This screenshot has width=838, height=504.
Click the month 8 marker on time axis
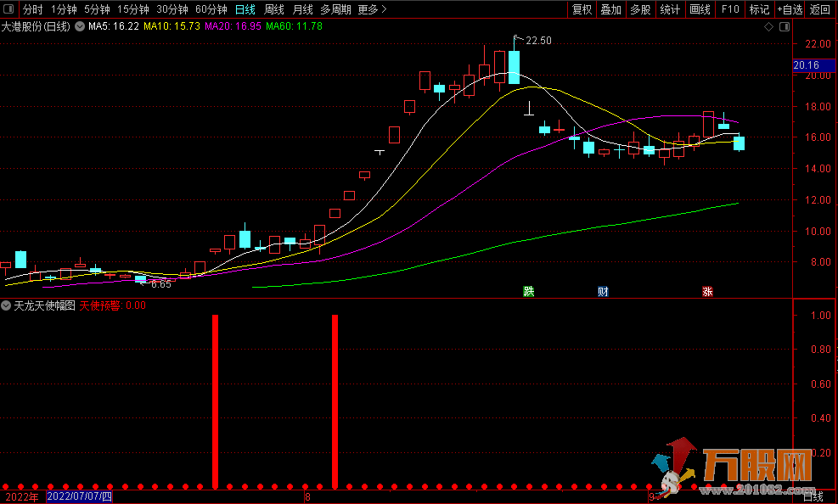[x=307, y=497]
